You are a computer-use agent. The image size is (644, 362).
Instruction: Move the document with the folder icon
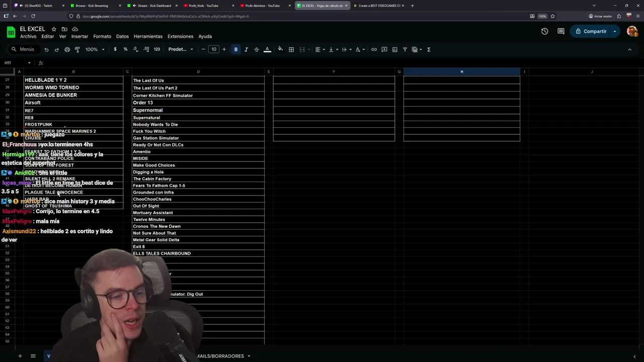tap(64, 29)
